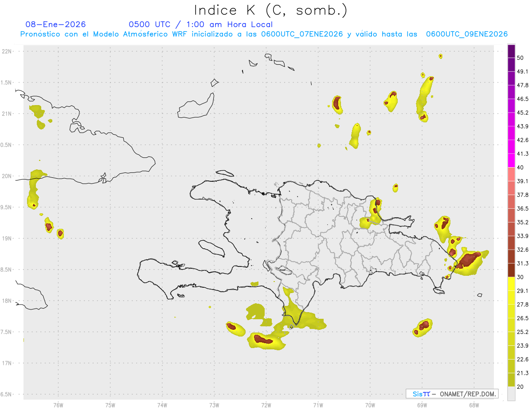
Task: Click the legend value '49.1'
Action: [x=523, y=71]
